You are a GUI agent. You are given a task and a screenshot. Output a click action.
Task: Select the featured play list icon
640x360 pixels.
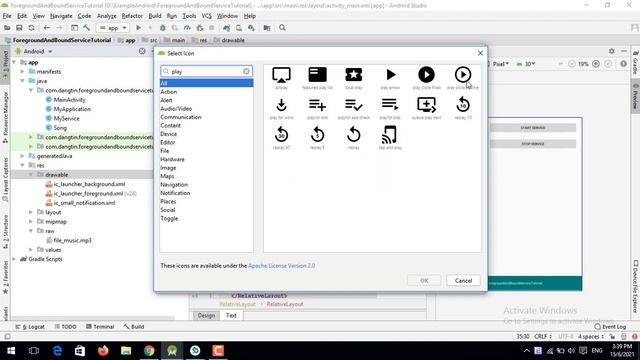pyautogui.click(x=318, y=75)
